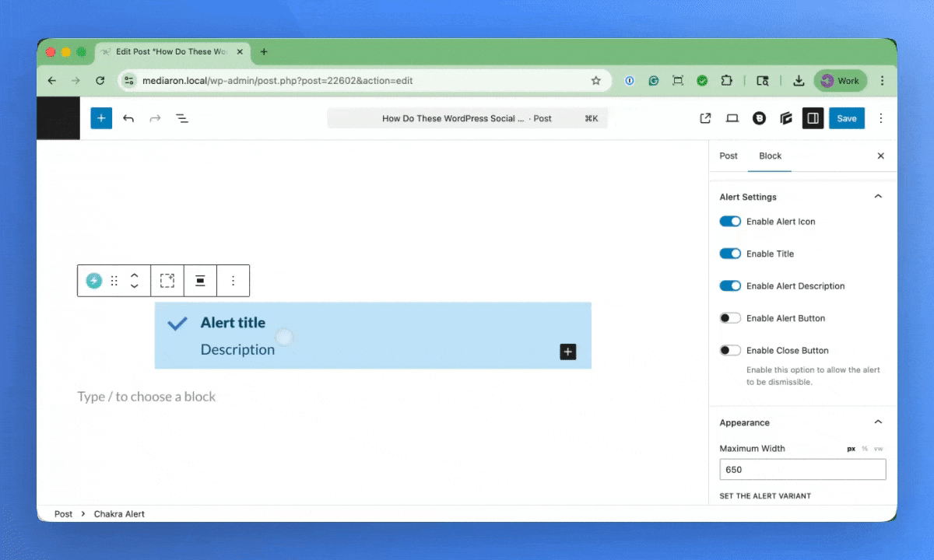
Task: Close the settings sidebar panel
Action: [x=881, y=156]
